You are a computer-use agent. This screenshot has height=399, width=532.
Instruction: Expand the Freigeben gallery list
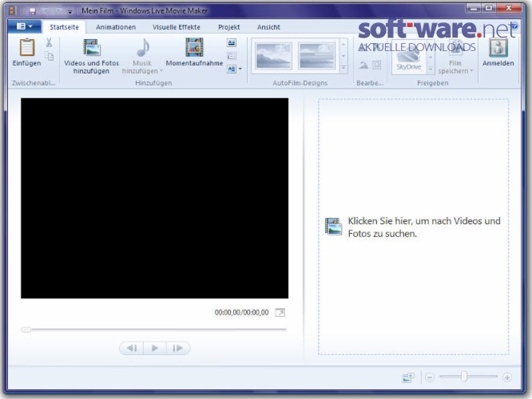tap(431, 69)
